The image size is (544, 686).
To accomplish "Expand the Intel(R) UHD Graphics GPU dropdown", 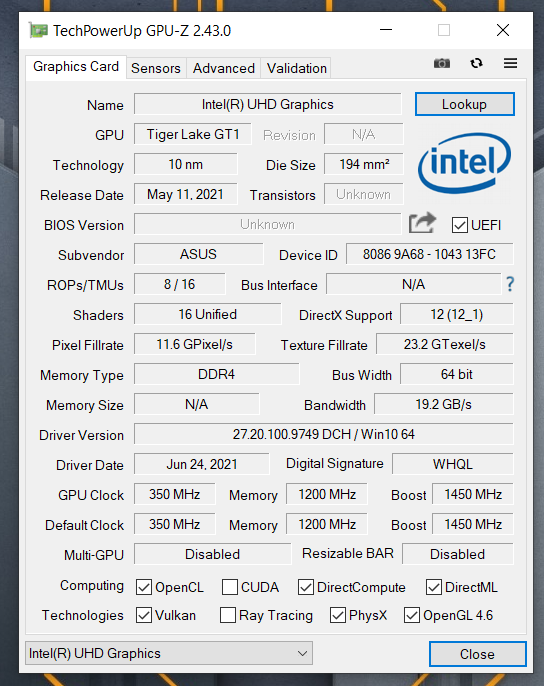I will [x=169, y=653].
